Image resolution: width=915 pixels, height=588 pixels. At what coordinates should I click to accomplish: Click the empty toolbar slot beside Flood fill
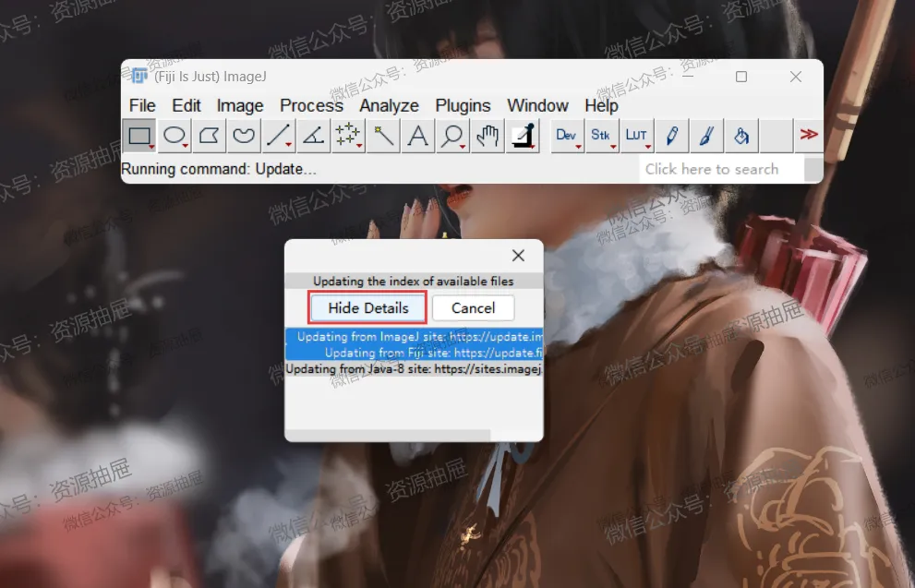(777, 136)
